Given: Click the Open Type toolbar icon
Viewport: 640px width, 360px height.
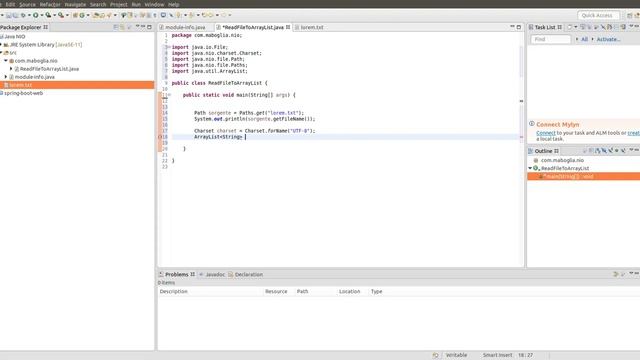Looking at the screenshot, I should point(95,15).
